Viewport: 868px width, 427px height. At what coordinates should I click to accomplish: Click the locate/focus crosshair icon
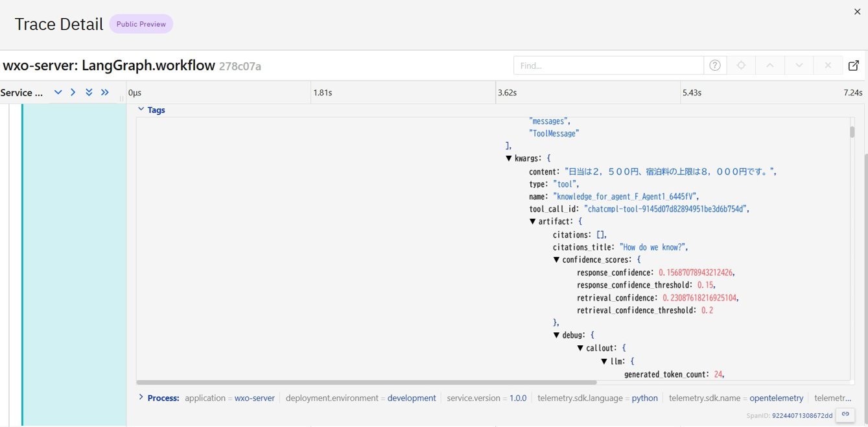[x=741, y=66]
